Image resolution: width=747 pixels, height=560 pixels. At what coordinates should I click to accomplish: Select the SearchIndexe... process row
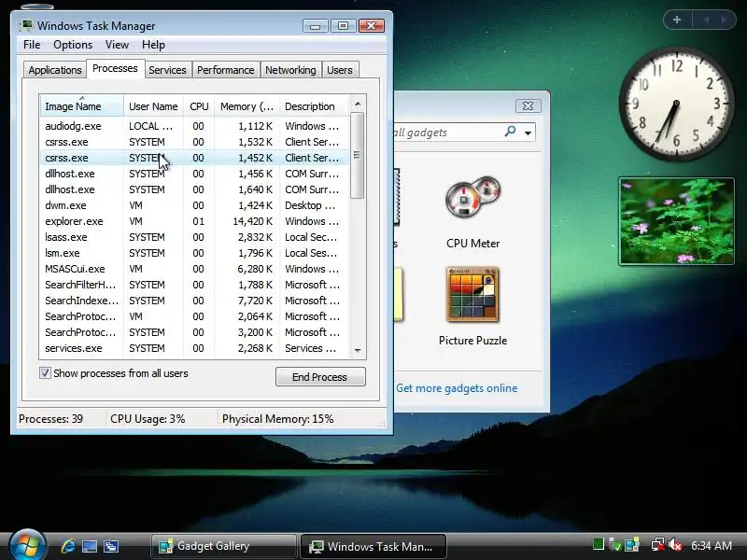pyautogui.click(x=194, y=301)
